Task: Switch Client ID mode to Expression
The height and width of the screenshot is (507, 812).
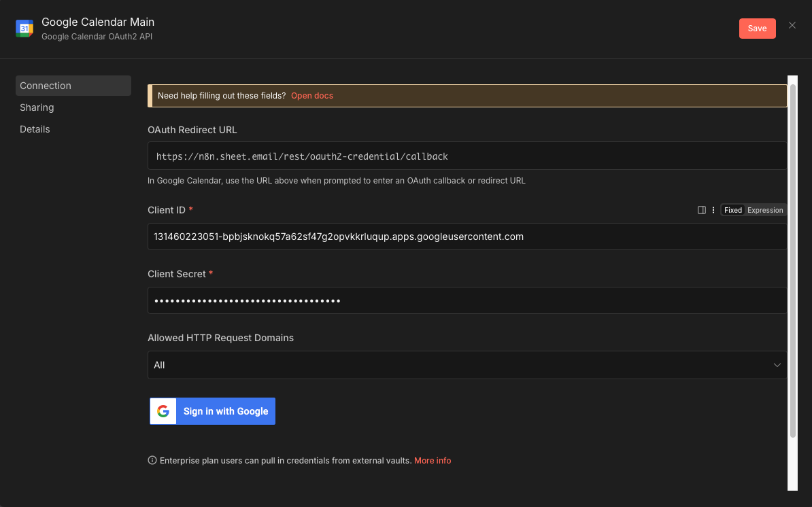Action: (x=764, y=210)
